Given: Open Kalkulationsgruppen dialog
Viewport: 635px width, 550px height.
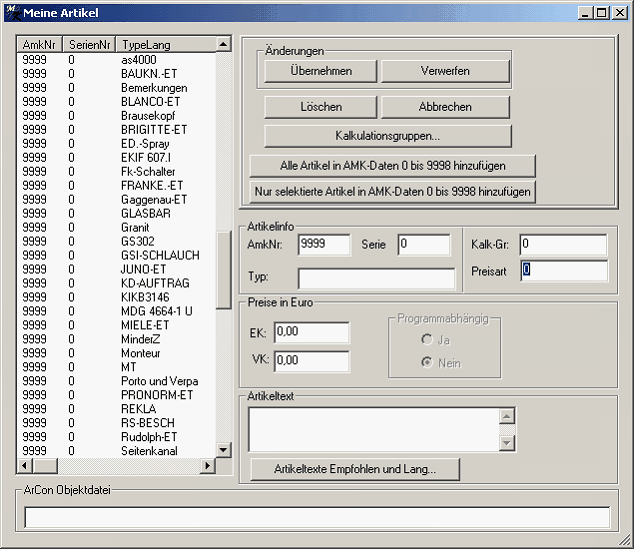Looking at the screenshot, I should pos(388,135).
